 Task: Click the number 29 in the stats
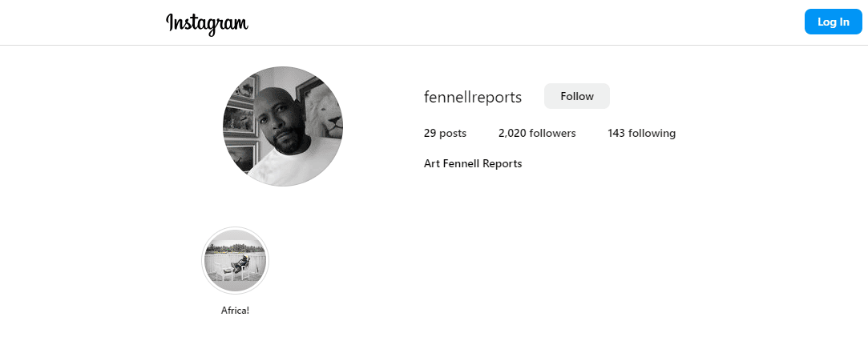pos(430,133)
